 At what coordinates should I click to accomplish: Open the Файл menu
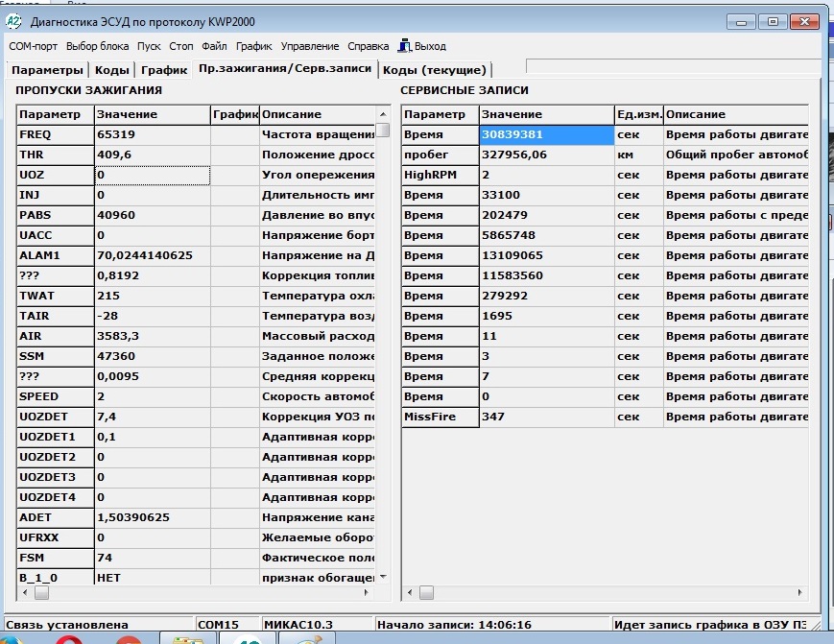[214, 46]
